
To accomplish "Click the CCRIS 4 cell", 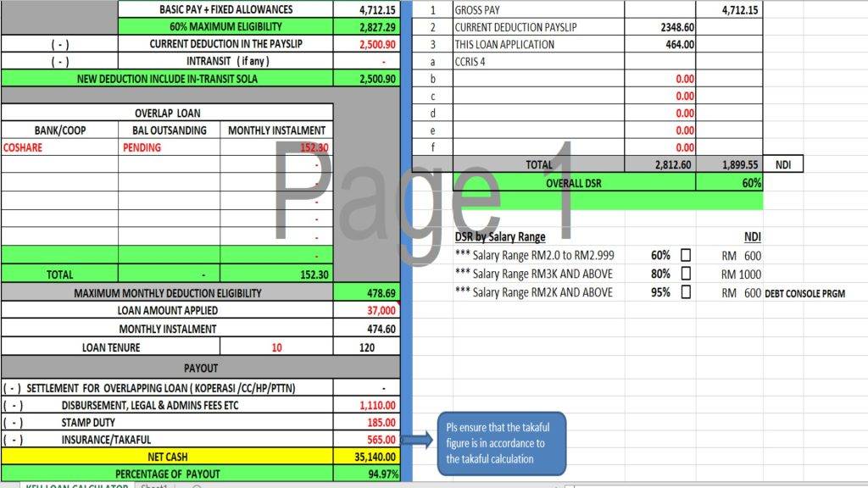I will coord(538,61).
